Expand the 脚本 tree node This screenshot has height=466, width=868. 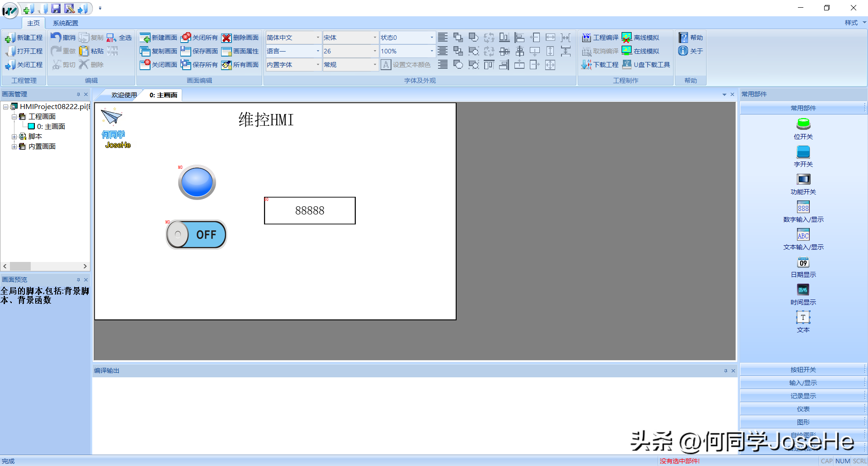14,137
